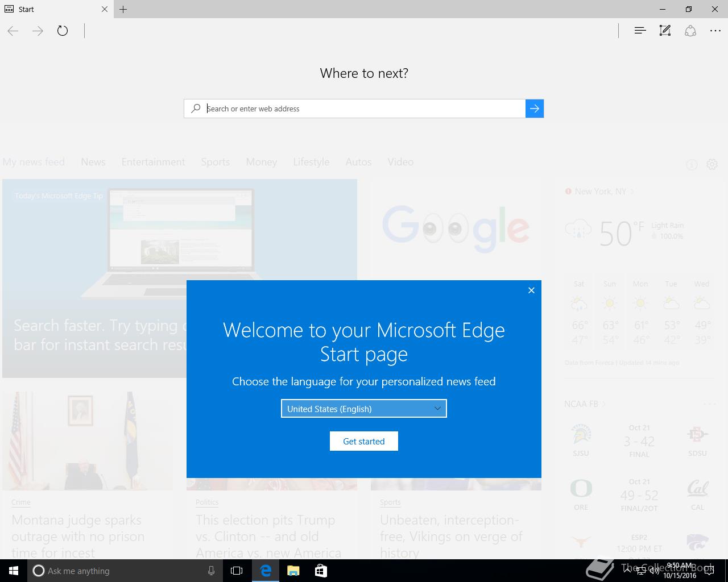
Task: Switch to the News tab
Action: click(93, 162)
